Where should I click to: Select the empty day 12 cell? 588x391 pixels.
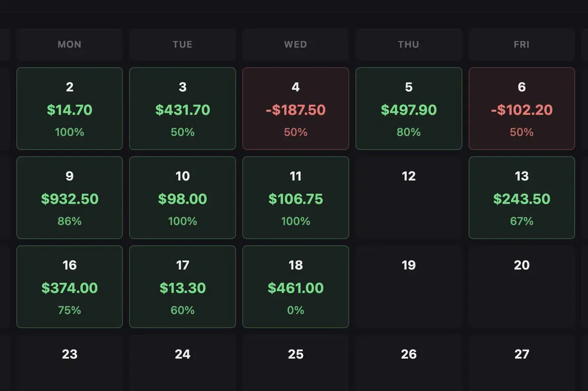409,198
